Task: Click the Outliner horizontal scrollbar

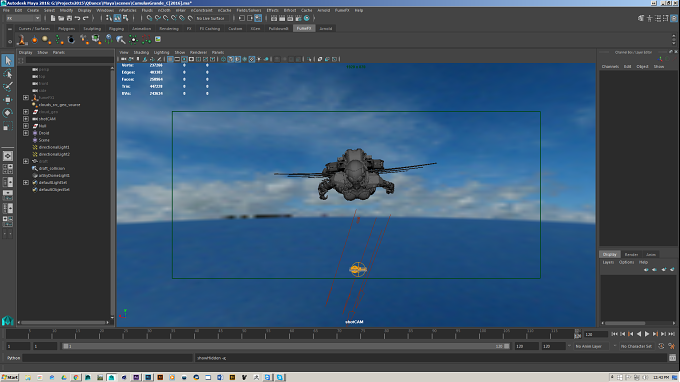Action: 64,322
